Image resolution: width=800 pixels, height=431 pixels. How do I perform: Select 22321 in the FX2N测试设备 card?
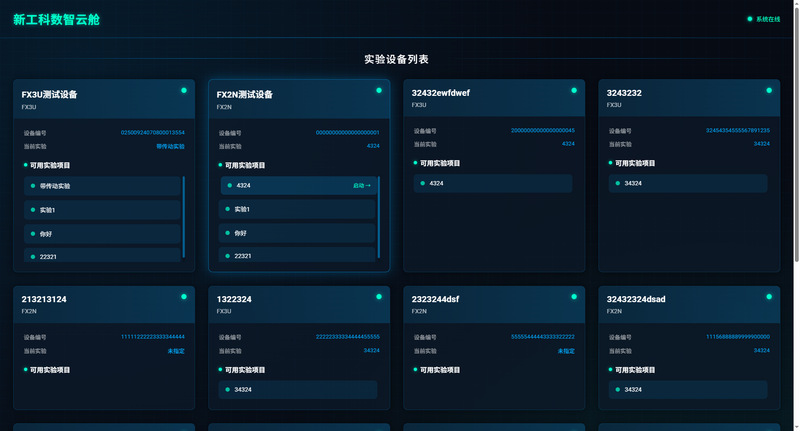point(297,255)
